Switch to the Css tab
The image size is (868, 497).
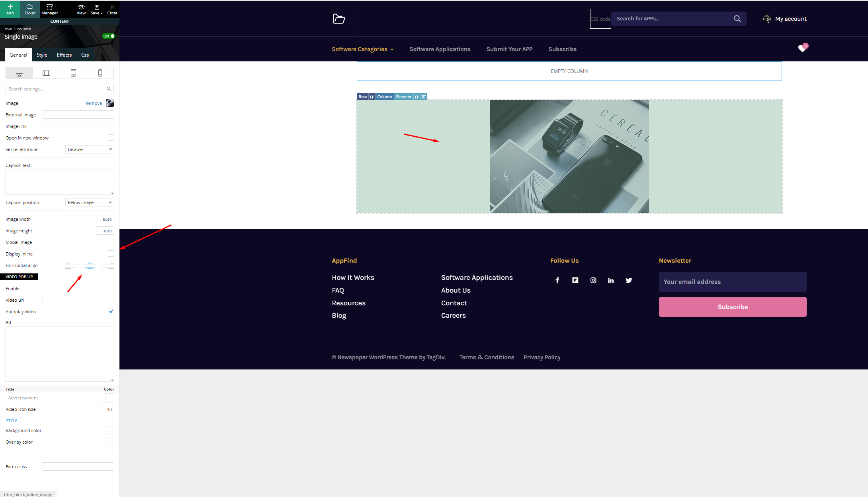(x=85, y=55)
